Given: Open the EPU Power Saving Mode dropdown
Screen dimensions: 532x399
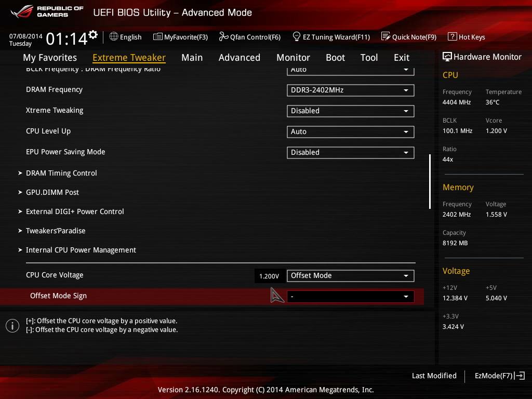Looking at the screenshot, I should click(351, 152).
